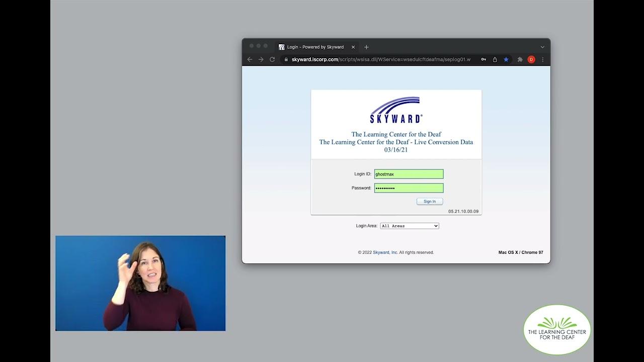Reload the Skyward login page
Viewport: 644px width, 362px height.
(x=272, y=59)
